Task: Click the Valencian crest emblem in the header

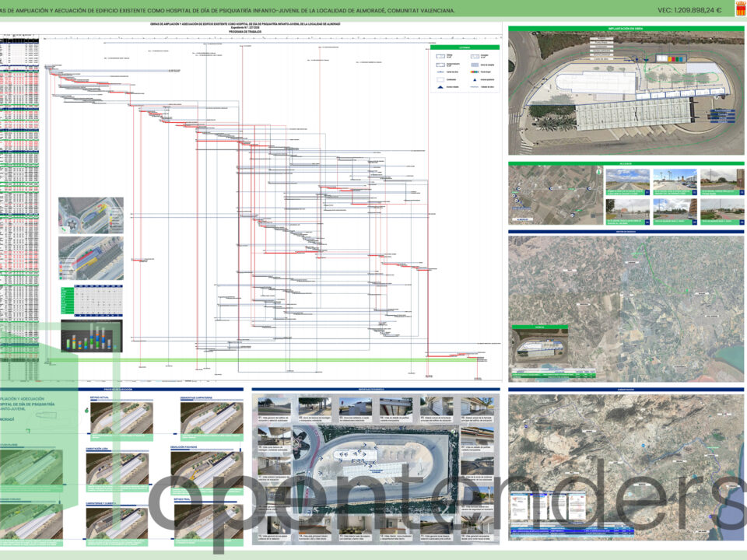Action: click(741, 9)
